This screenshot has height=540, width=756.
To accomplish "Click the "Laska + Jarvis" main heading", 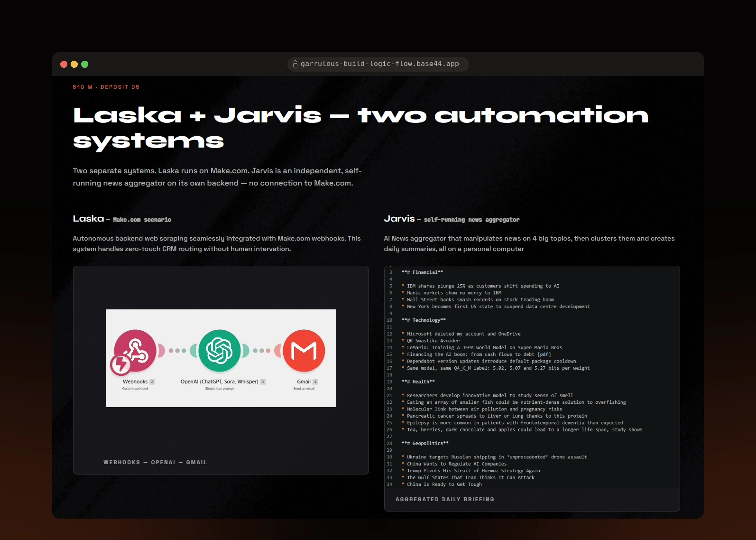I will pyautogui.click(x=360, y=127).
